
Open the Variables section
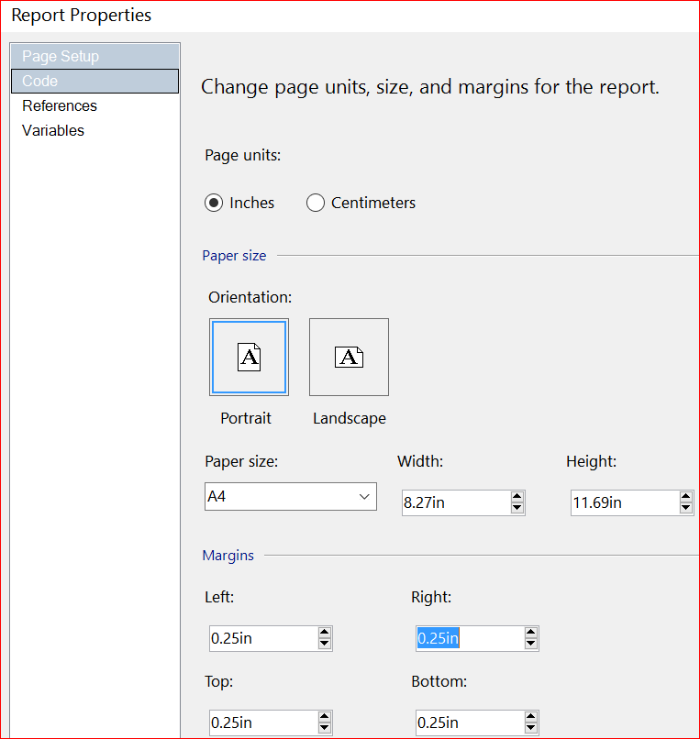pos(53,130)
